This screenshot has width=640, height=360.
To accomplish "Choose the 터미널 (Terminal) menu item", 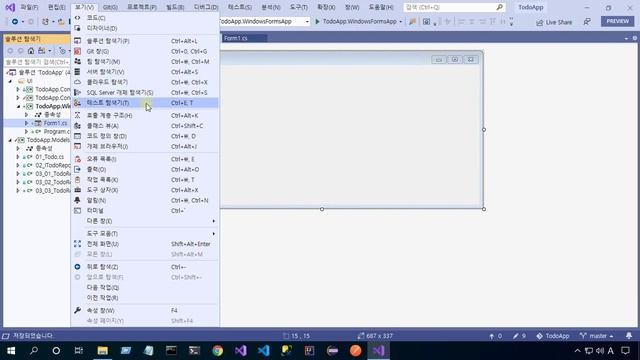I will click(x=145, y=211).
